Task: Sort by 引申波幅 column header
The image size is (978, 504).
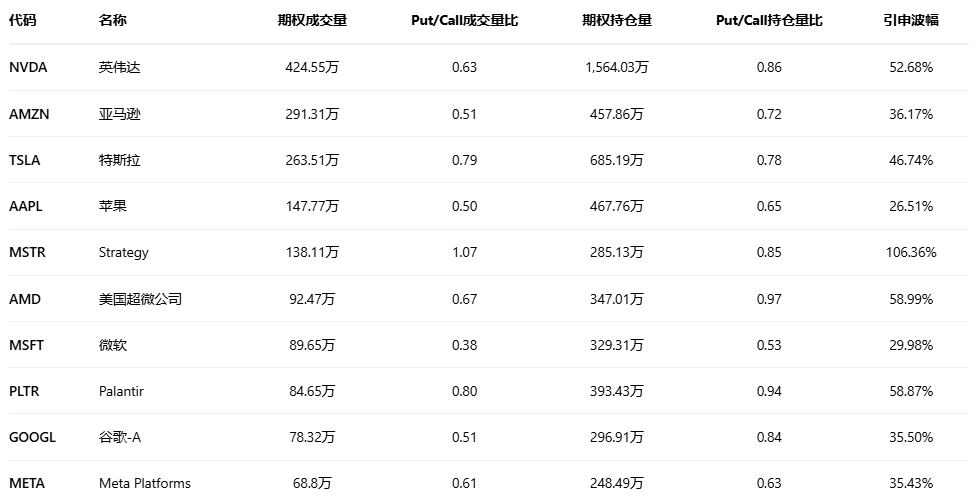Action: [910, 21]
